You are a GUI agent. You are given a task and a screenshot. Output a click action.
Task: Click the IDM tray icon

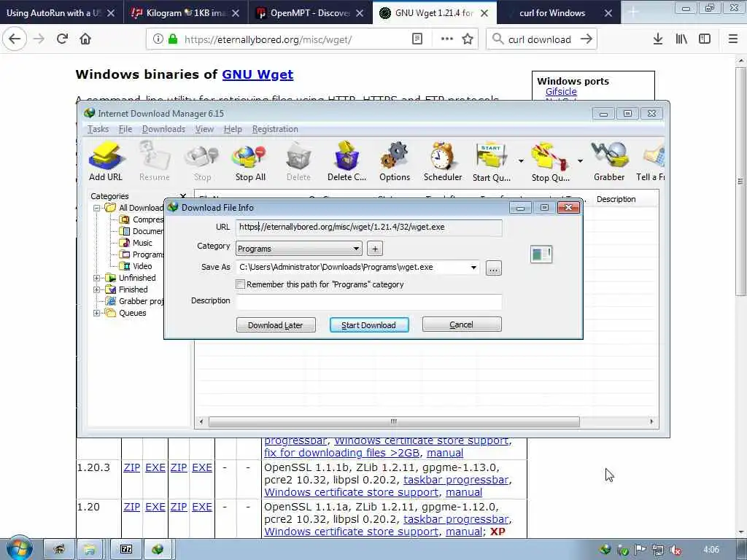point(605,550)
